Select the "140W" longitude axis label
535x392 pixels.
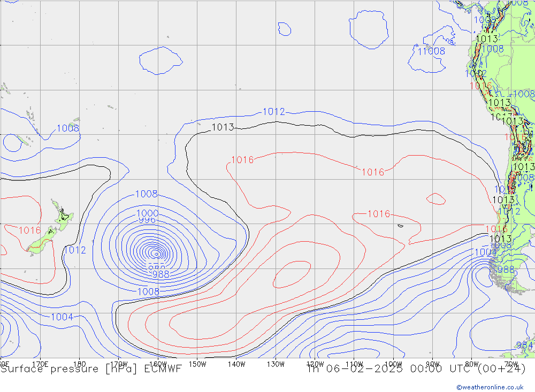click(237, 364)
